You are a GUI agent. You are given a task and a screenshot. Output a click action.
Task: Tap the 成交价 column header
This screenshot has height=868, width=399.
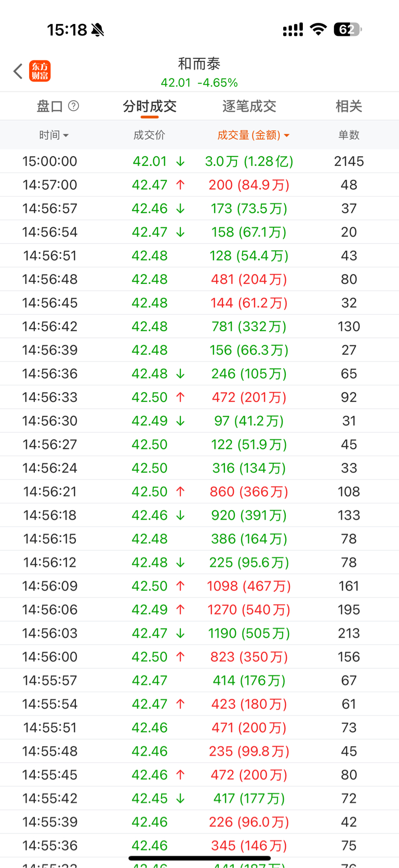[149, 135]
